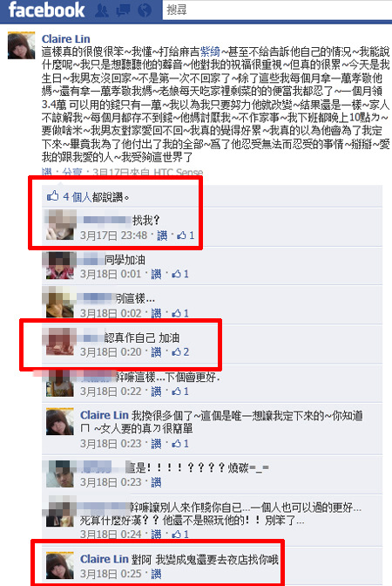
Task: Open the messages icon in header
Action: tap(123, 10)
